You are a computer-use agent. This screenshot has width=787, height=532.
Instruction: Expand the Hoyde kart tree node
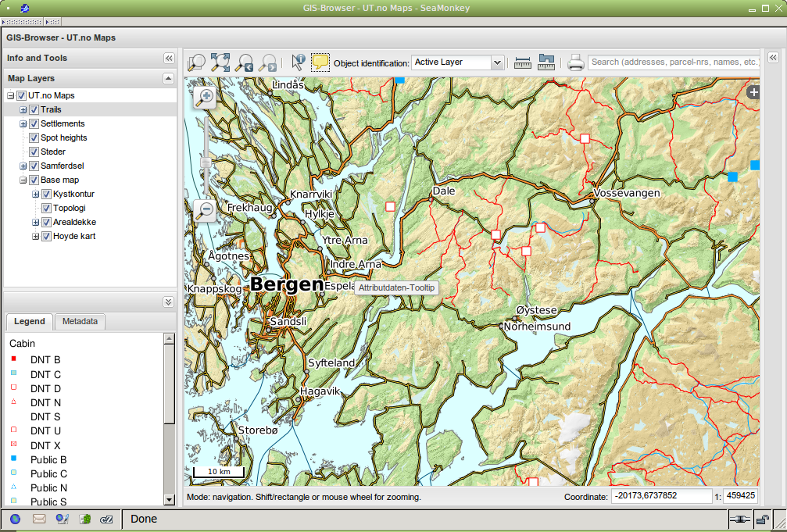[36, 236]
